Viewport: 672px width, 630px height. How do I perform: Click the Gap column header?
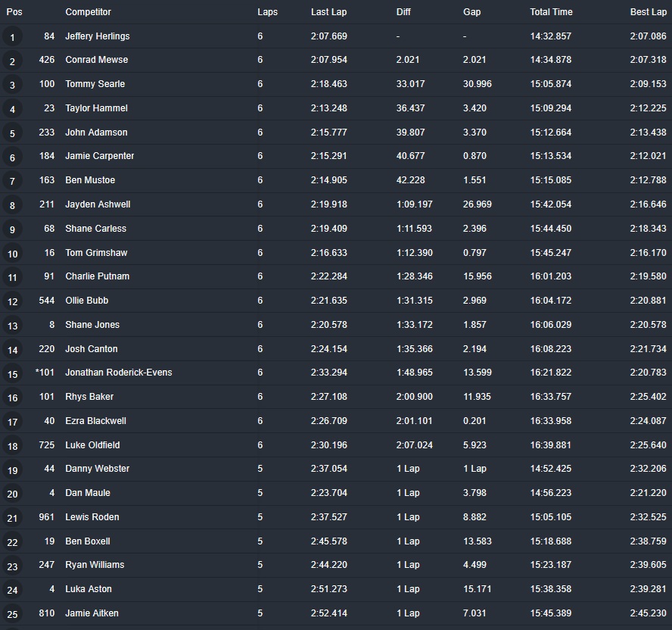[471, 12]
